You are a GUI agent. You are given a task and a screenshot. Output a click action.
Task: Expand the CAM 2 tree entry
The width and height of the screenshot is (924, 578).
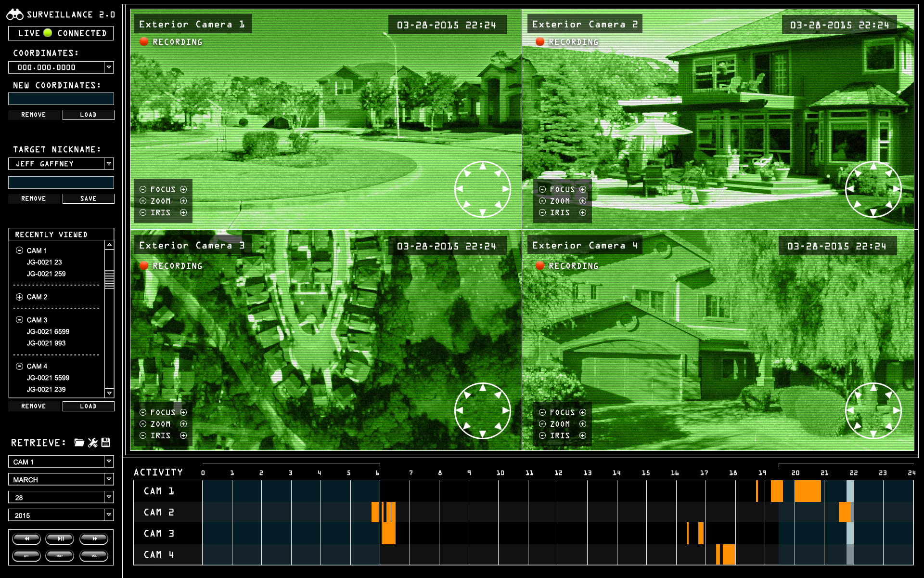[x=19, y=297]
